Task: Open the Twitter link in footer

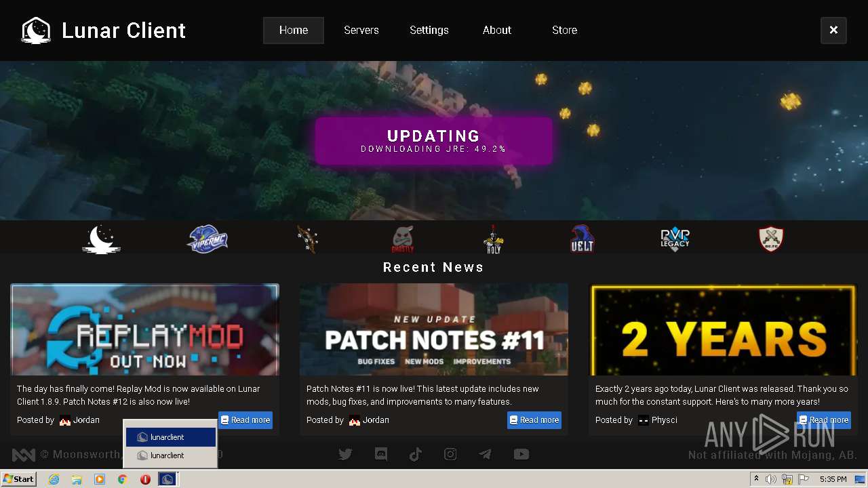Action: click(345, 455)
